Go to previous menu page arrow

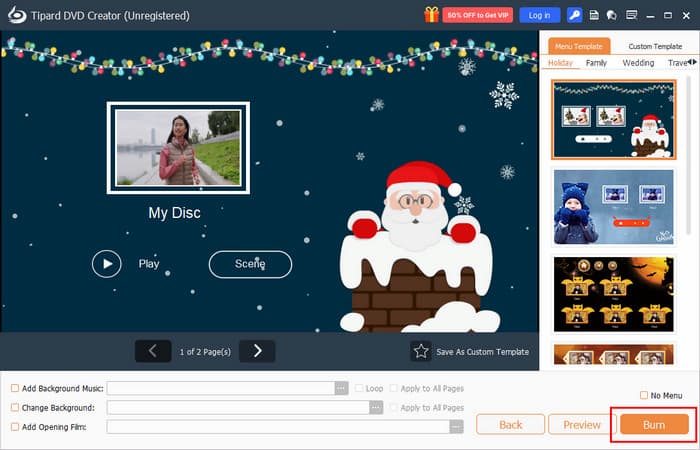pyautogui.click(x=153, y=351)
